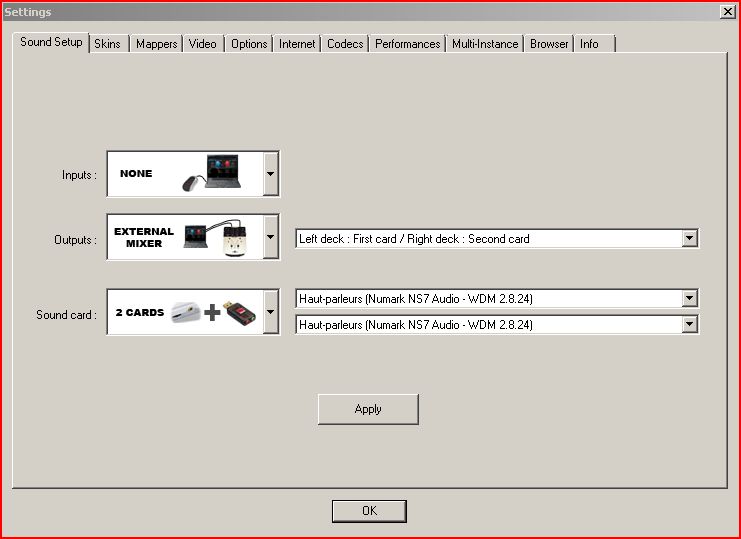The image size is (741, 539).
Task: Expand the Outputs dropdown arrow
Action: point(270,237)
